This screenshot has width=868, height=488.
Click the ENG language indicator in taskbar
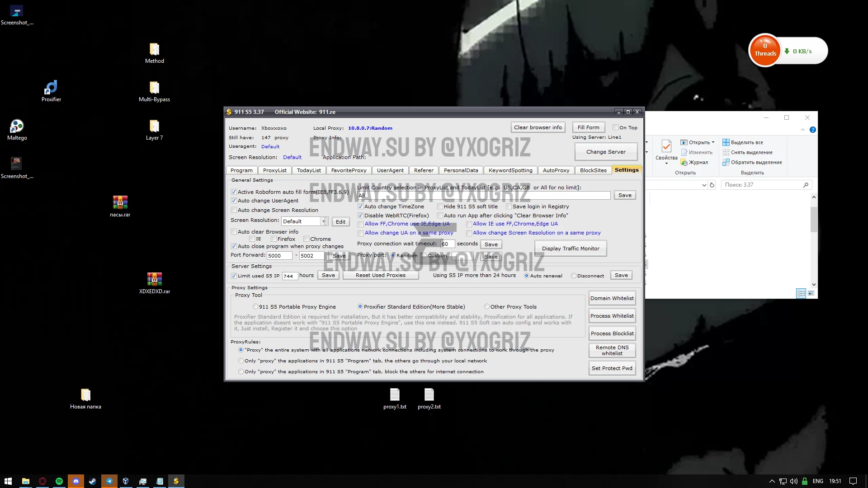point(818,481)
